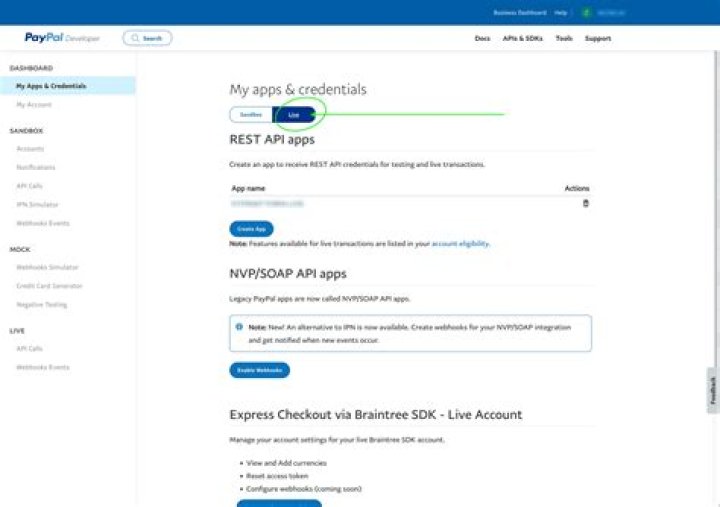This screenshot has height=507, width=720.
Task: Open Webhooks Events under the SANDBOX section
Action: pos(43,223)
